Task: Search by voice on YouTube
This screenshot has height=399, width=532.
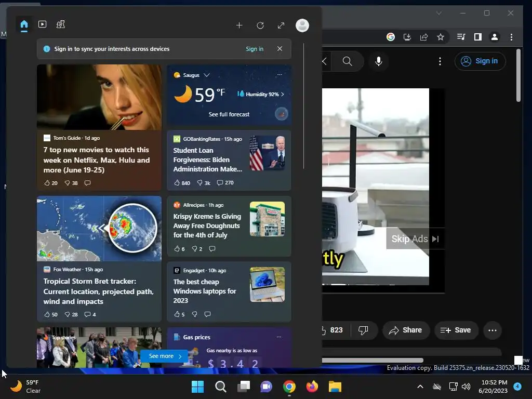Action: pyautogui.click(x=379, y=61)
